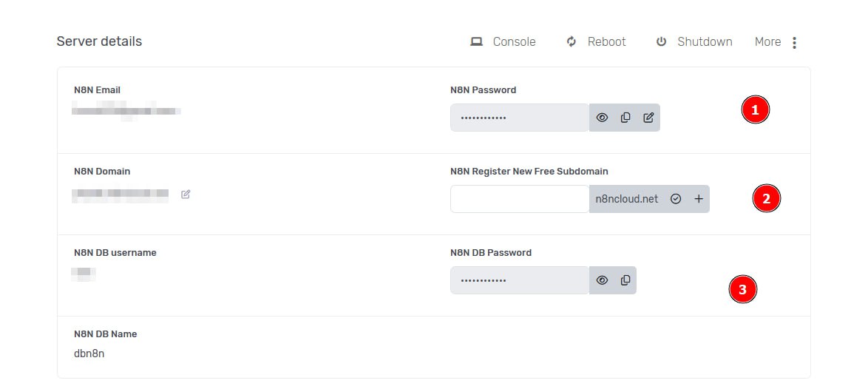Screen dimensions: 868x389
Task: Focus the new free subdomain input field
Action: (x=520, y=199)
